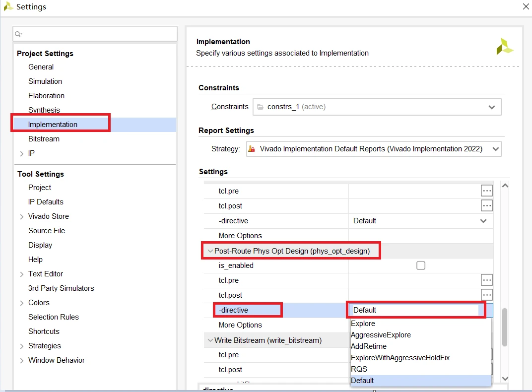The height and width of the screenshot is (392, 532).
Task: Collapse Post-Route Phys Opt Design section
Action: pos(210,251)
